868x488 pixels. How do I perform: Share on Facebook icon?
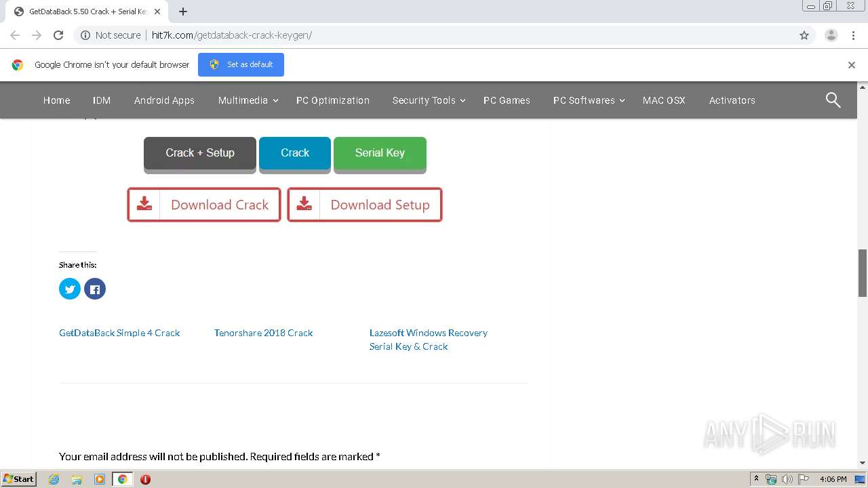tap(95, 289)
